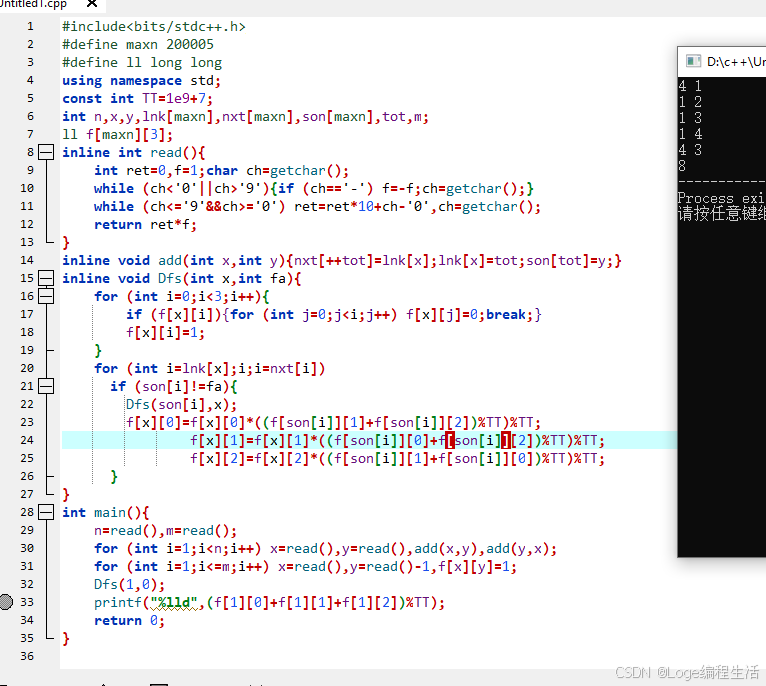Click the console window's title icon
This screenshot has height=686, width=766.
[693, 61]
